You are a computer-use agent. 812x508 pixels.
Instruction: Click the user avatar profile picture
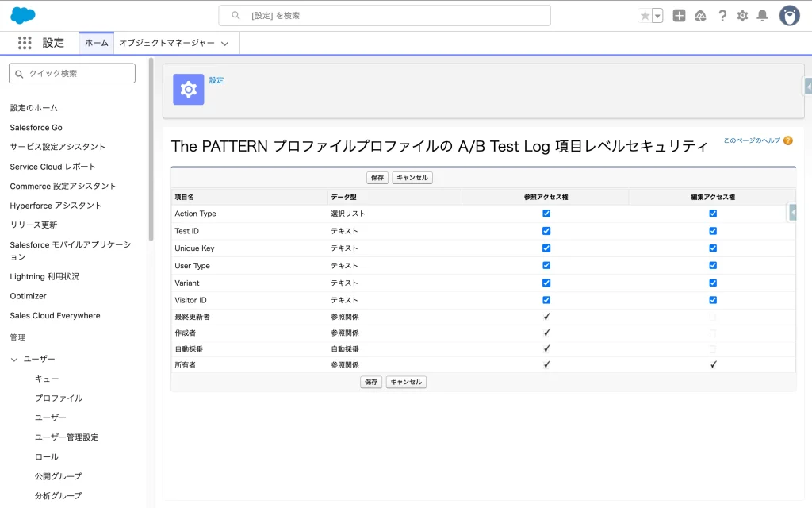[789, 16]
